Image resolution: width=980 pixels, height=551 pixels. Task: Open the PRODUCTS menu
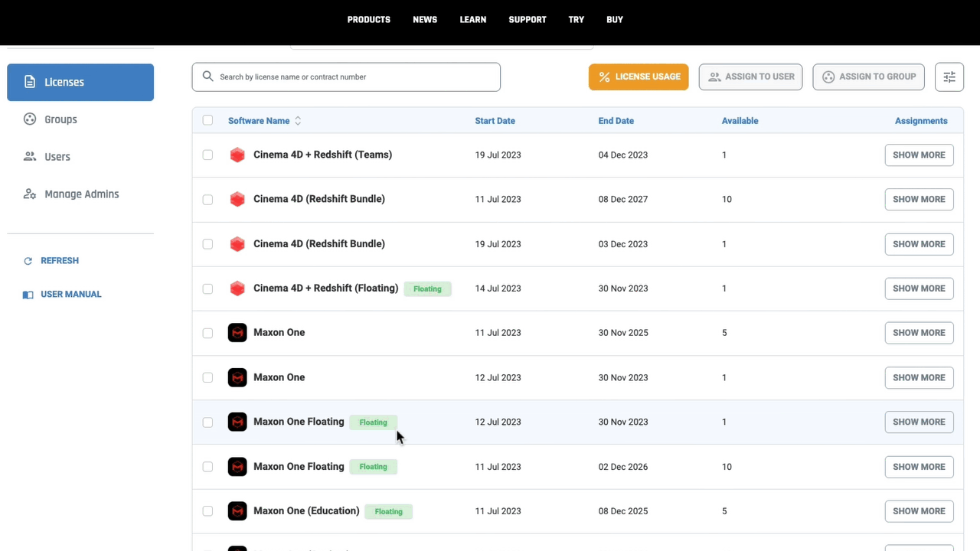pos(369,20)
